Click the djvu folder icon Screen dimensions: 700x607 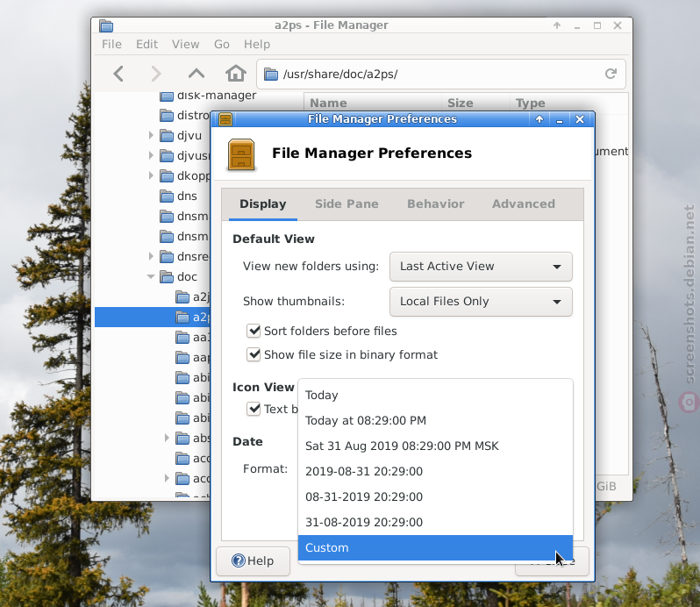(x=167, y=136)
